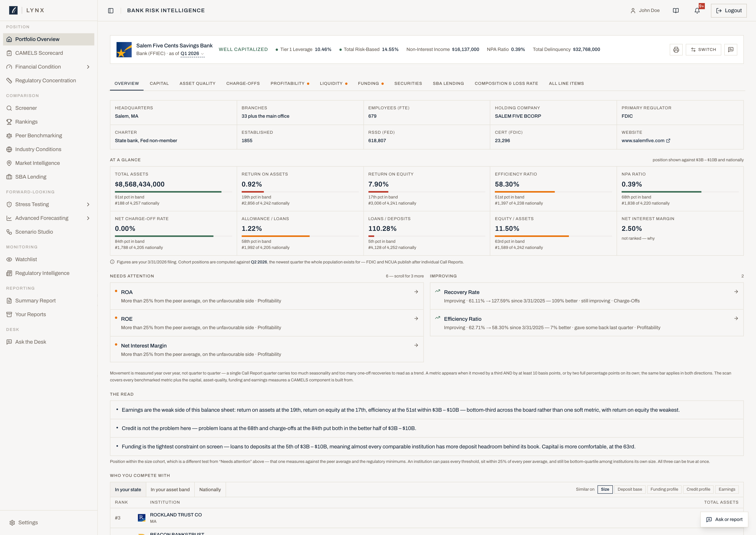Click the Efficiency Ratio percentile bar

click(x=553, y=192)
